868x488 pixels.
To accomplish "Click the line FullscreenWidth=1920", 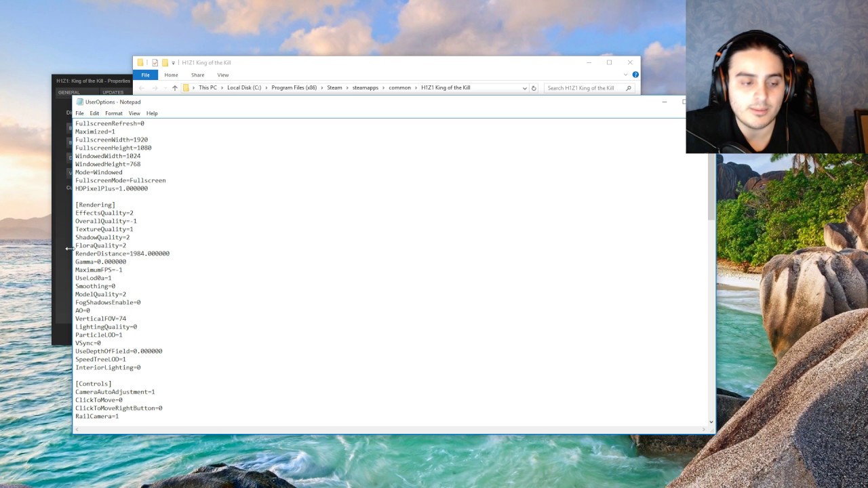I will [x=111, y=140].
